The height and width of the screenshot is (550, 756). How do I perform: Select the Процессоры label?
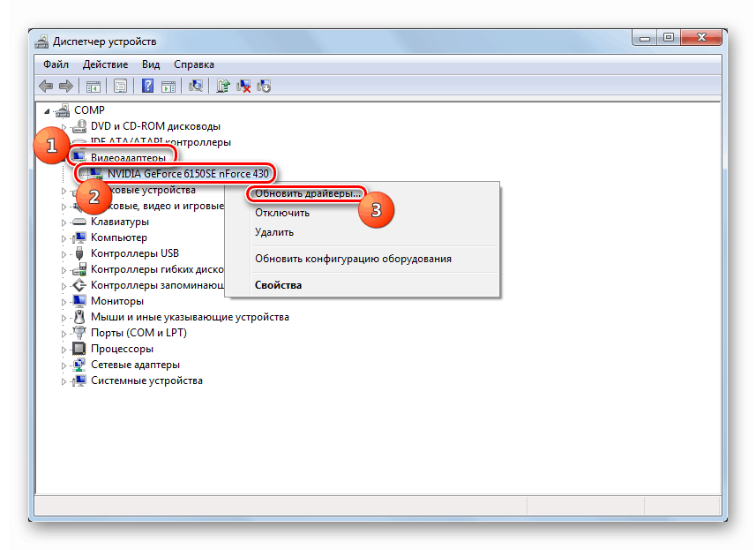(x=122, y=349)
